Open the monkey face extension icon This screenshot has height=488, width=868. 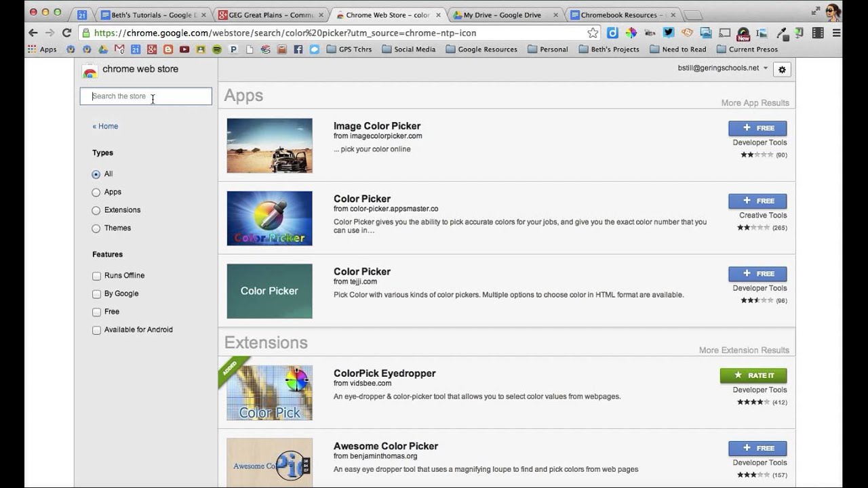click(x=687, y=33)
